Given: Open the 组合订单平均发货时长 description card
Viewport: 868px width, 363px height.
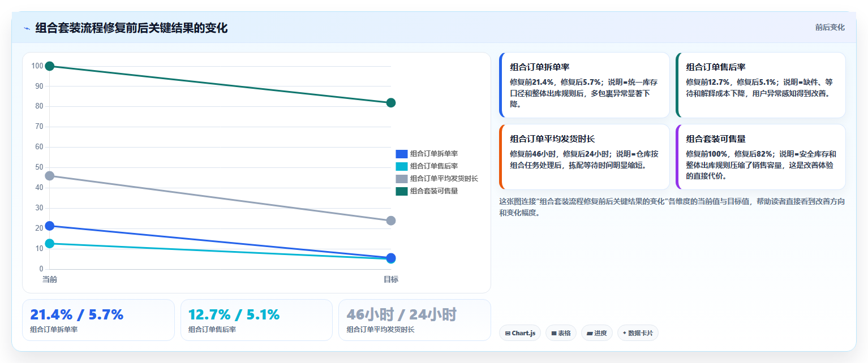Looking at the screenshot, I should [584, 157].
